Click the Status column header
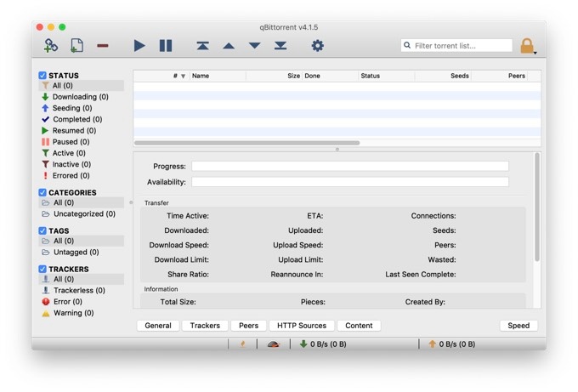The height and width of the screenshot is (392, 578). (x=387, y=76)
